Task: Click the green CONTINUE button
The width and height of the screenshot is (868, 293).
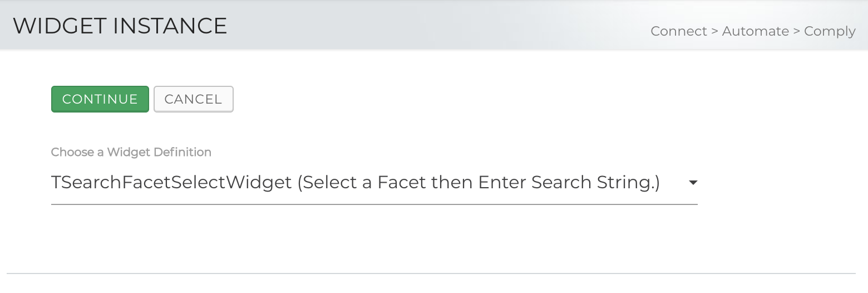Action: [x=100, y=99]
